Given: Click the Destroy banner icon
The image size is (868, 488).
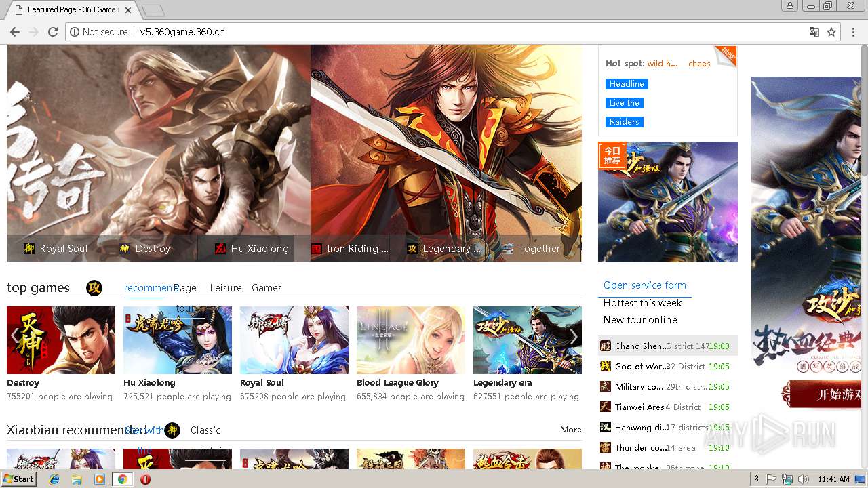Looking at the screenshot, I should [124, 249].
